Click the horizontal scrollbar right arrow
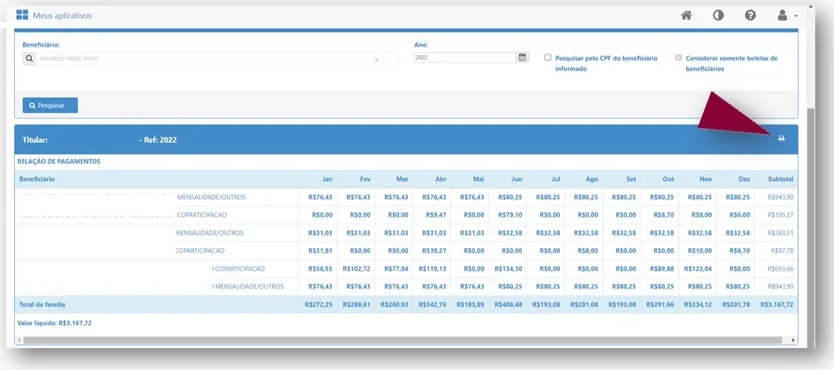This screenshot has height=370, width=834. point(793,340)
